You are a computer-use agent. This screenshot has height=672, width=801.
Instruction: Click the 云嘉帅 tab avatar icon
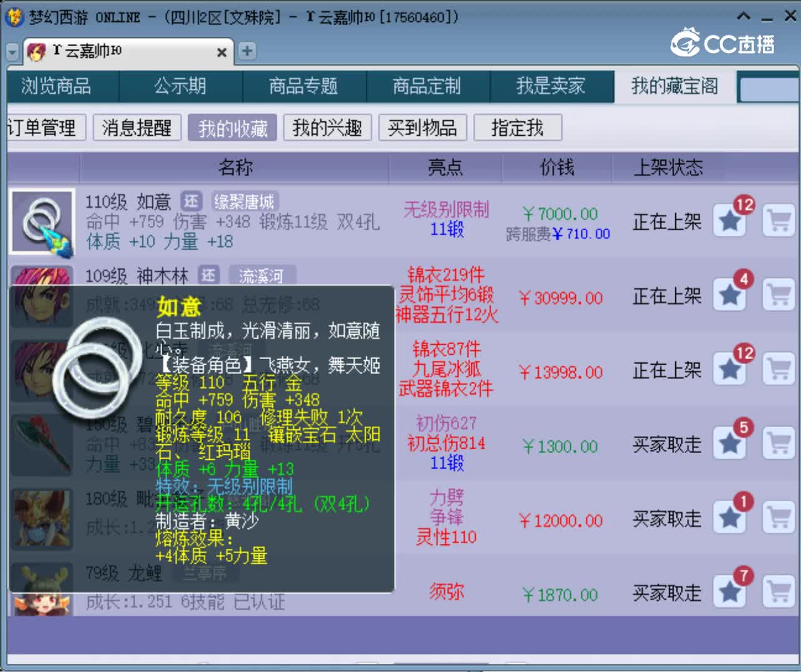point(36,52)
